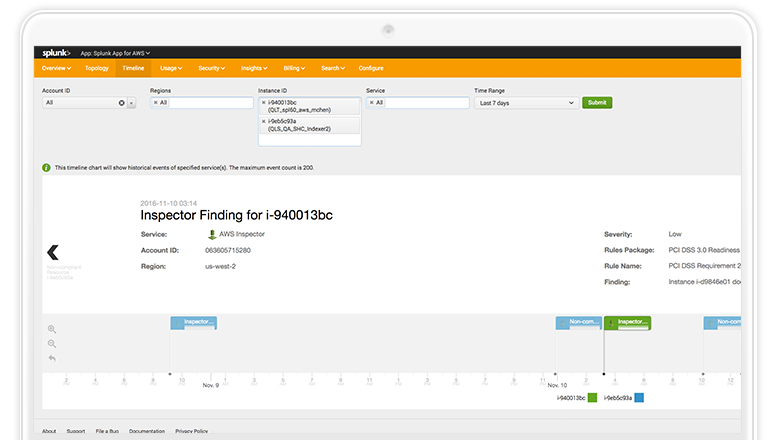Expand the Billing menu

(294, 68)
